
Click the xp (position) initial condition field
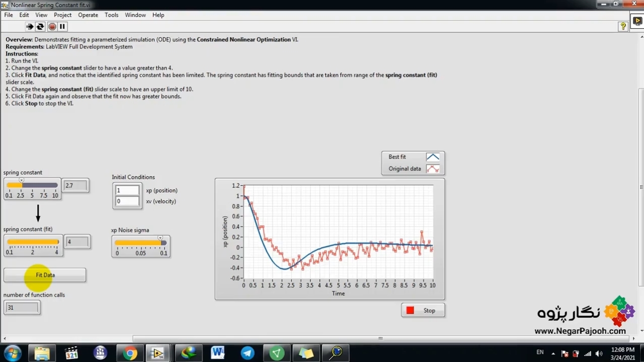pos(127,190)
